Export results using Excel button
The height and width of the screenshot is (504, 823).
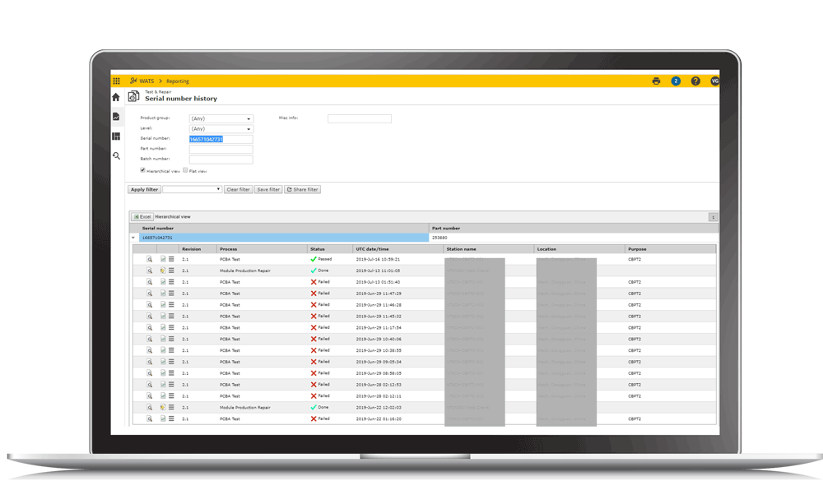pyautogui.click(x=142, y=217)
